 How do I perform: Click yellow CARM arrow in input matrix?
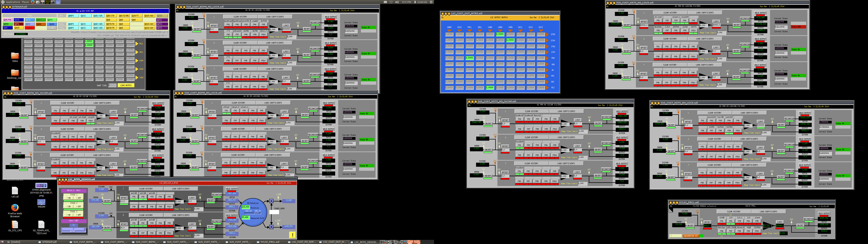(x=137, y=61)
